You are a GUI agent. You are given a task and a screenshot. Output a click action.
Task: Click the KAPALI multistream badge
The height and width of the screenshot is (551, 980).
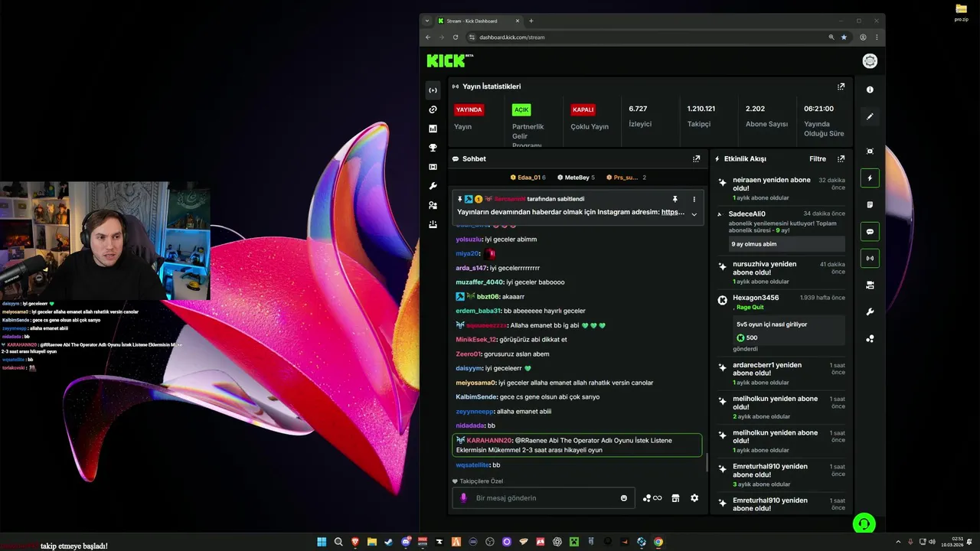(583, 109)
